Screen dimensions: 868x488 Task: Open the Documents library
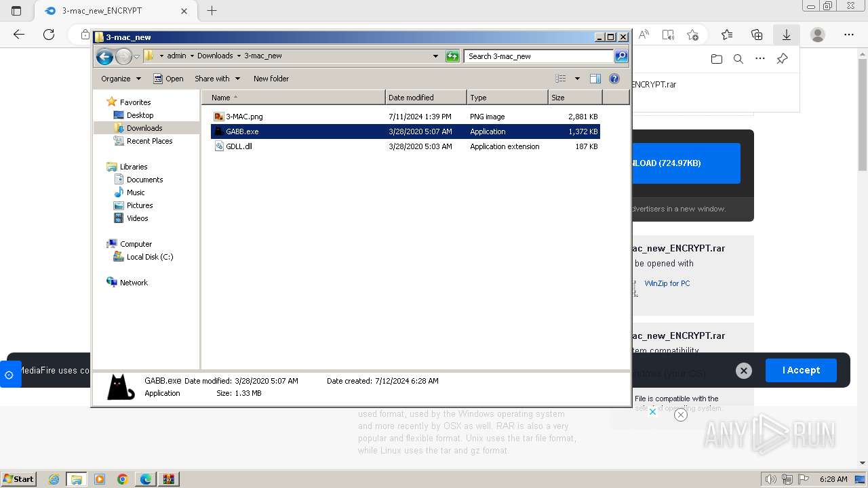point(144,180)
